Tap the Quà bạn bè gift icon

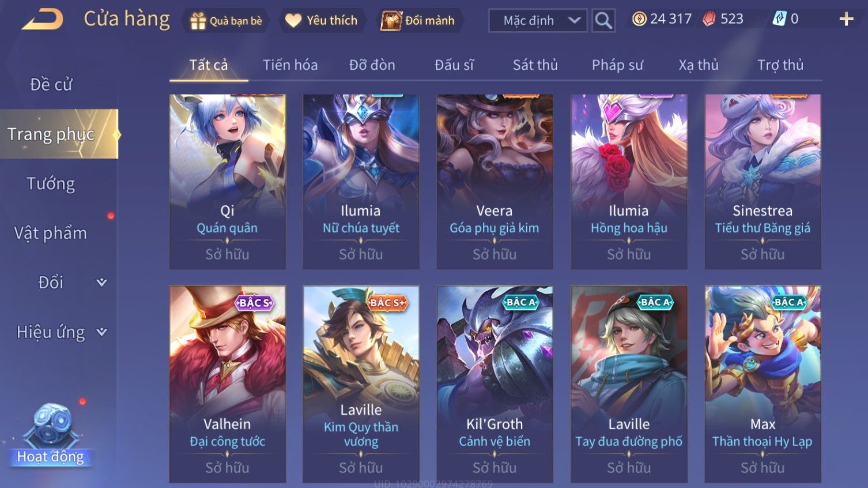[198, 21]
